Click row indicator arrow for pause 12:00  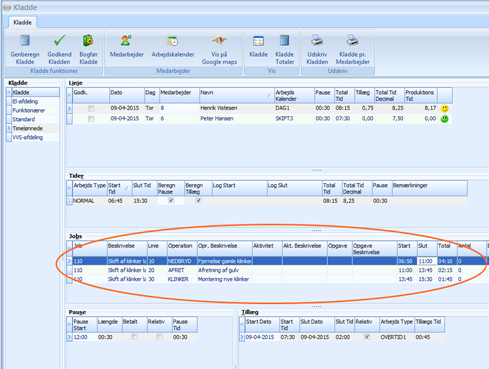coord(69,337)
